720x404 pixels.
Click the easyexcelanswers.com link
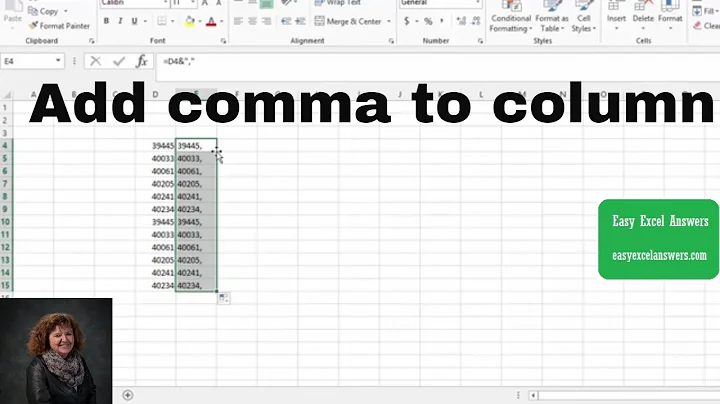coord(659,256)
